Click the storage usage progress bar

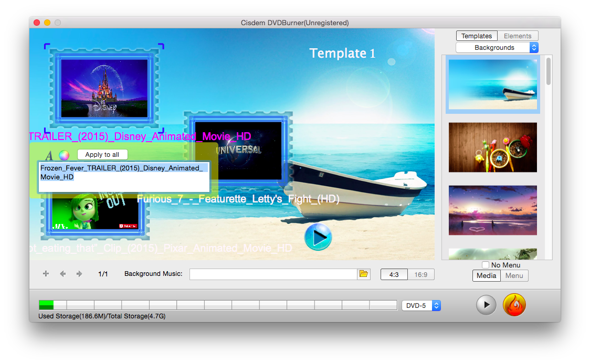(x=218, y=305)
